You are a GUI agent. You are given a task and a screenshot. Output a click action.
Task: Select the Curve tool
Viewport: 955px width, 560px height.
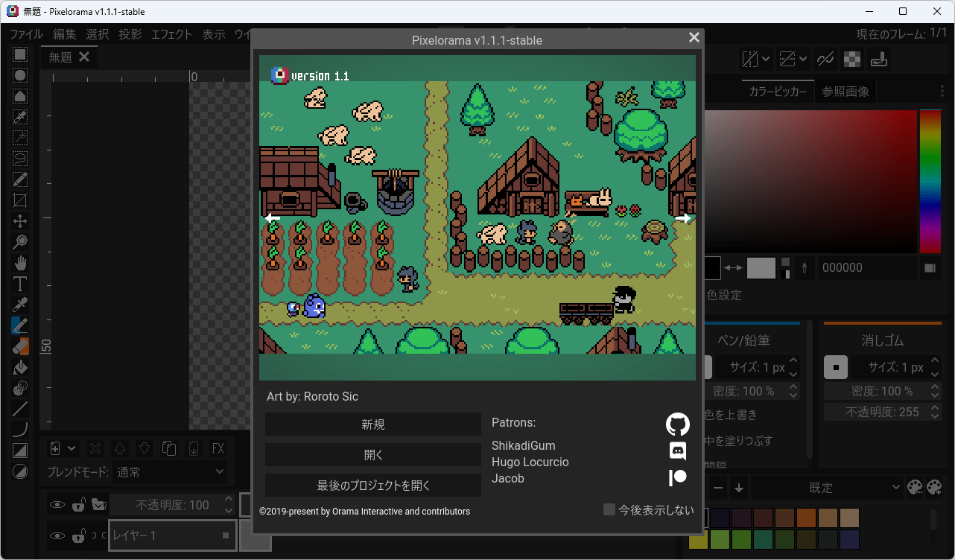point(20,430)
